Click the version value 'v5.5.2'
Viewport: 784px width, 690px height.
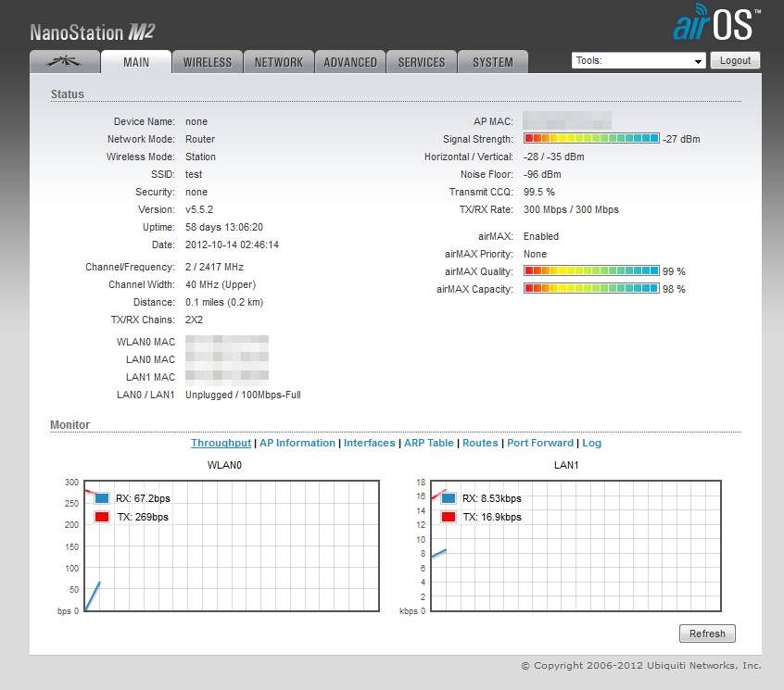[x=199, y=209]
